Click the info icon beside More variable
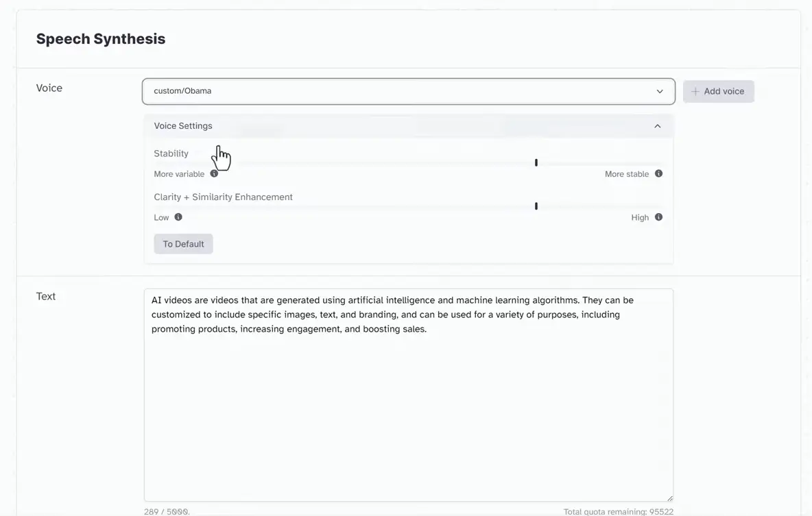812x516 pixels. pos(214,173)
